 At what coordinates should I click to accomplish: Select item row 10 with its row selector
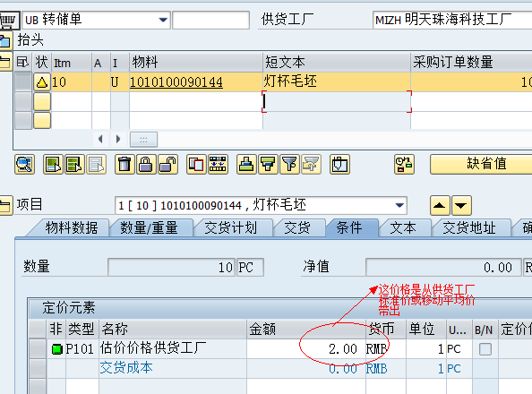(23, 82)
